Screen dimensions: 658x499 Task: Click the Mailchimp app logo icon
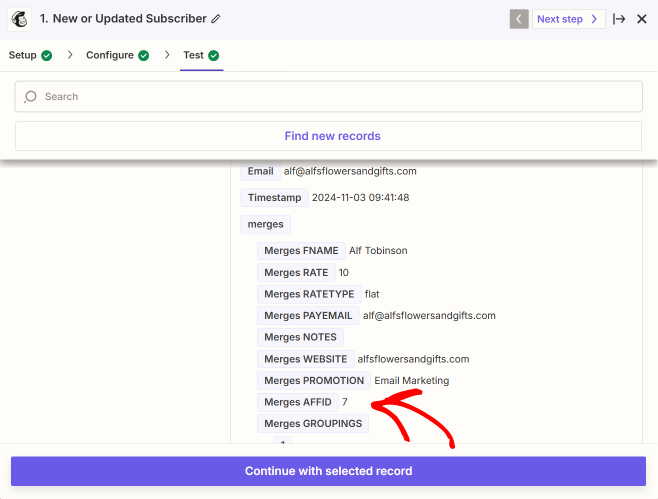(x=19, y=19)
